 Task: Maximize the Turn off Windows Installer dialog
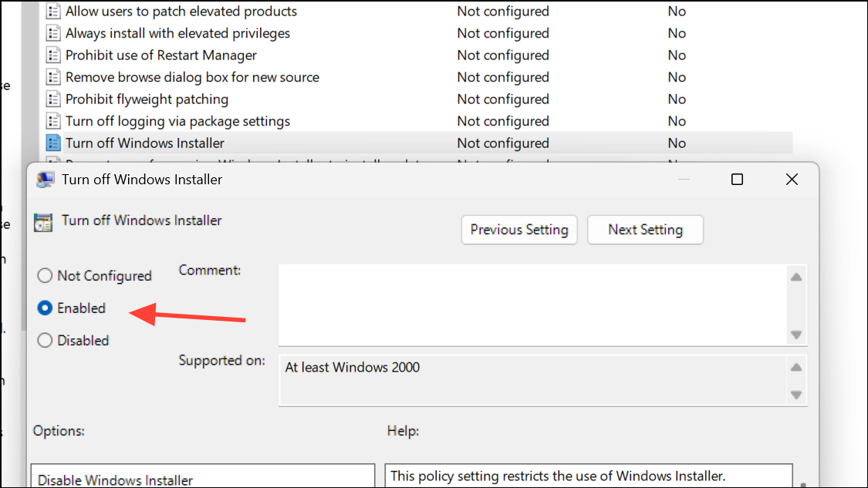(x=737, y=180)
